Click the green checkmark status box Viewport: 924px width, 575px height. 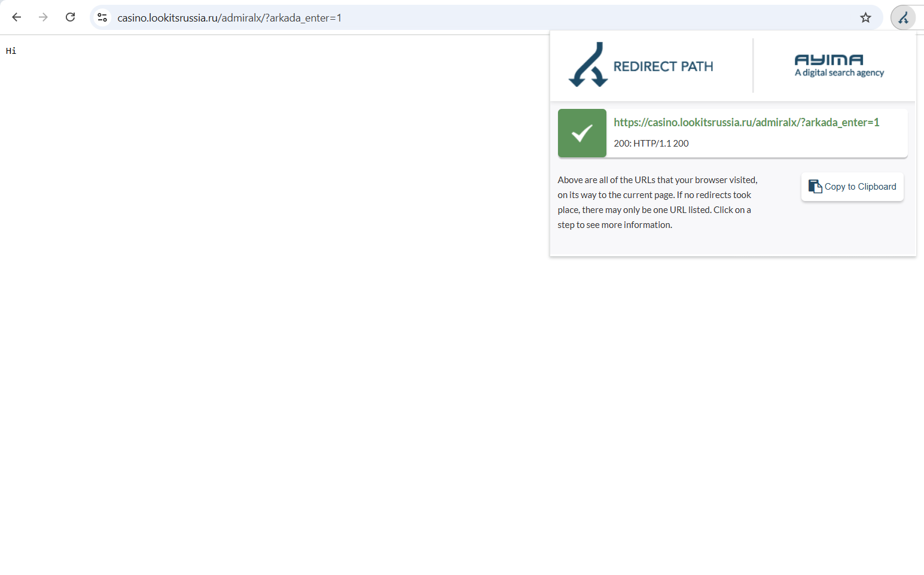(582, 133)
